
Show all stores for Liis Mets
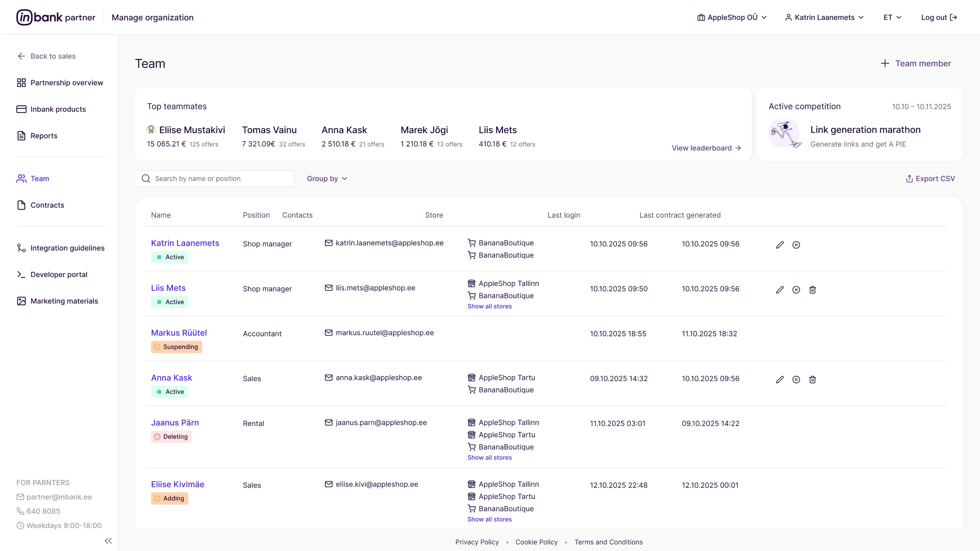tap(489, 306)
